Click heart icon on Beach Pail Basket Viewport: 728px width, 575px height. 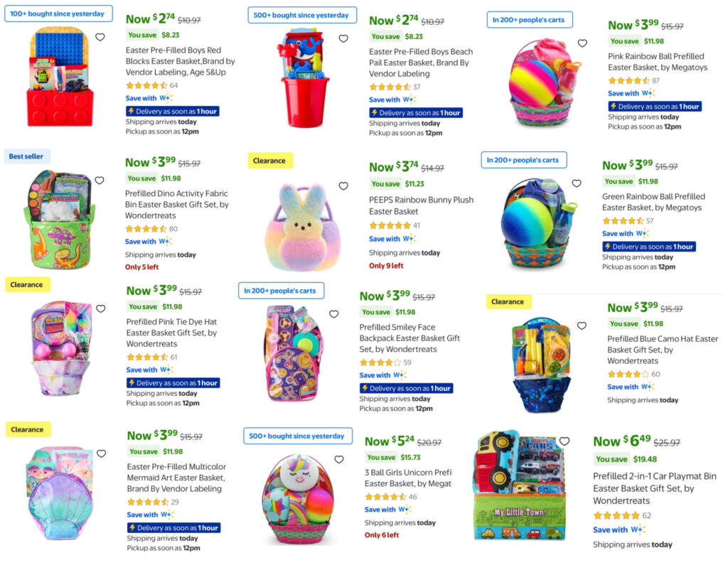(343, 38)
